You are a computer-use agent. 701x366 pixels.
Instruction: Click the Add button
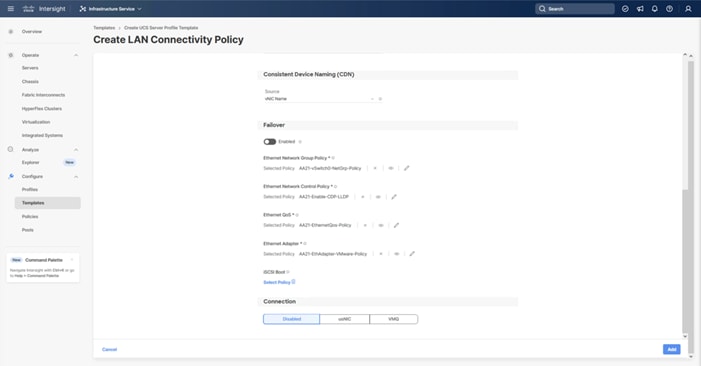click(x=671, y=349)
